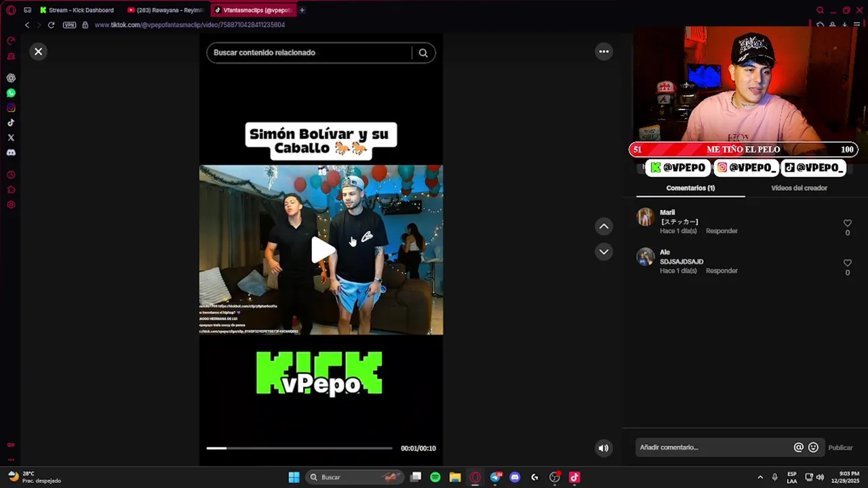Screen dimensions: 868x488
Task: Play the paused video
Action: (x=323, y=249)
